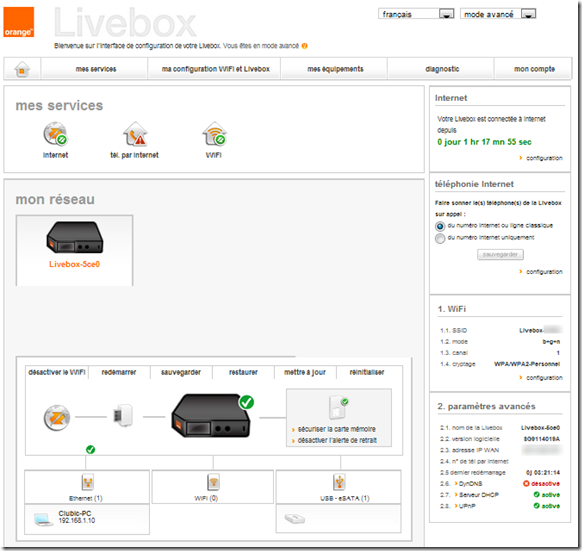Click the Orange logo
Screen dimensions: 582x551
click(x=19, y=22)
